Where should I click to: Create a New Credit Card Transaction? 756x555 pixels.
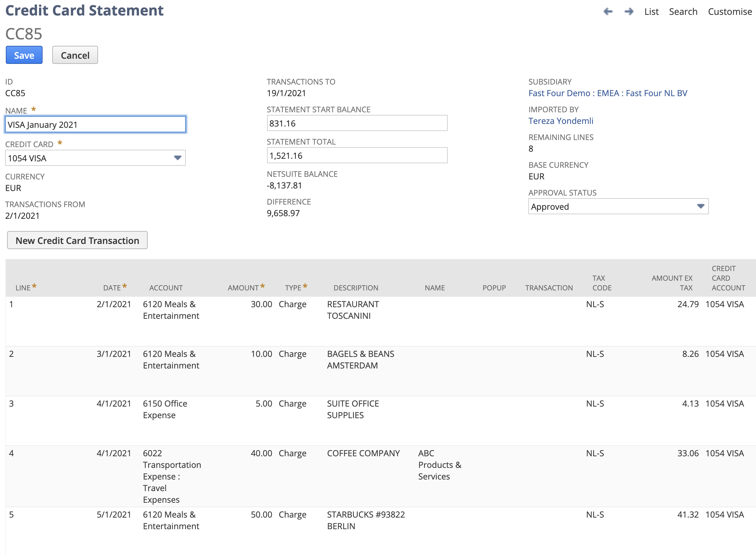tap(77, 240)
